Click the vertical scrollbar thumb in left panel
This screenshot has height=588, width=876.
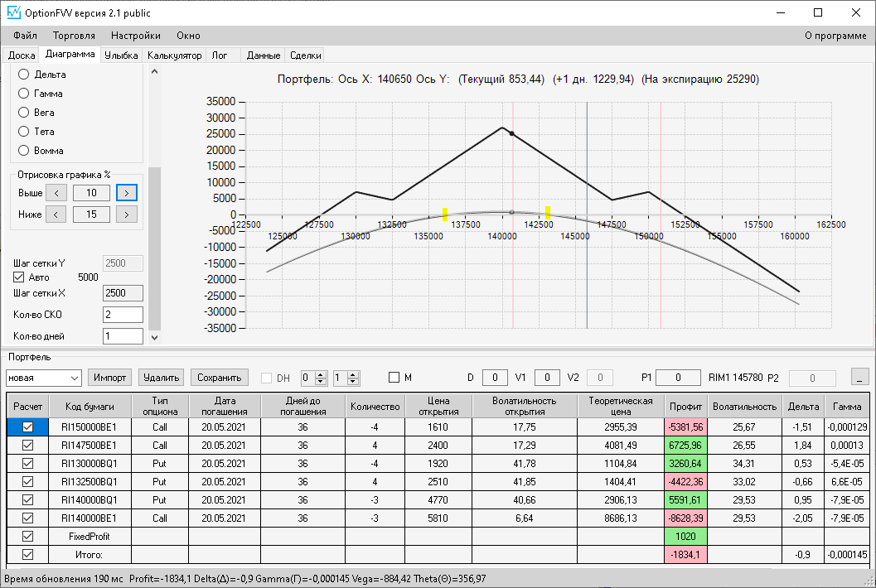pos(155,248)
